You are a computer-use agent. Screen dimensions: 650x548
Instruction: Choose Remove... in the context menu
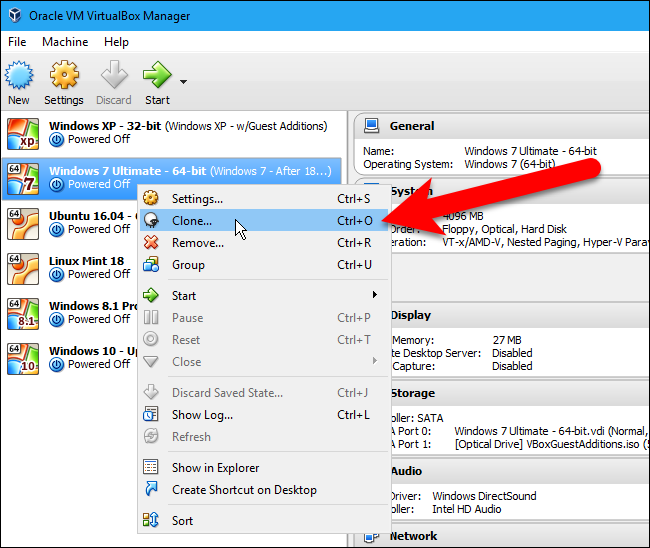pyautogui.click(x=264, y=242)
